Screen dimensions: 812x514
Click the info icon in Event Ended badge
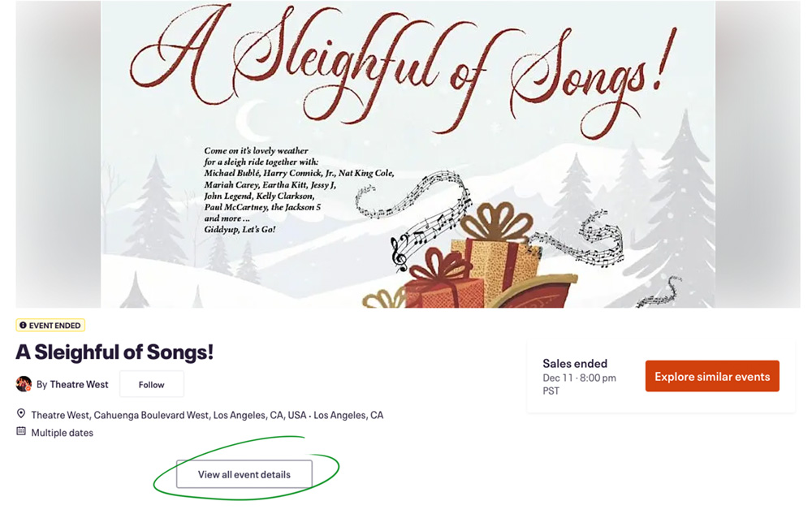[23, 326]
